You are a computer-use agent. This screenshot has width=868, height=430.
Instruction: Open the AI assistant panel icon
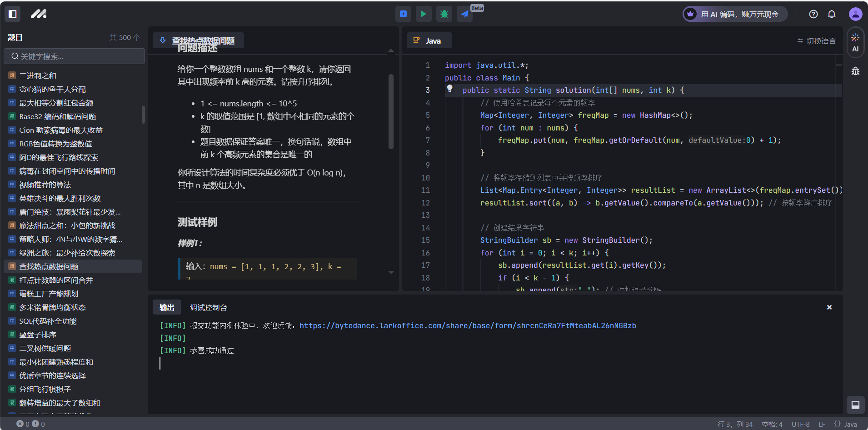855,42
